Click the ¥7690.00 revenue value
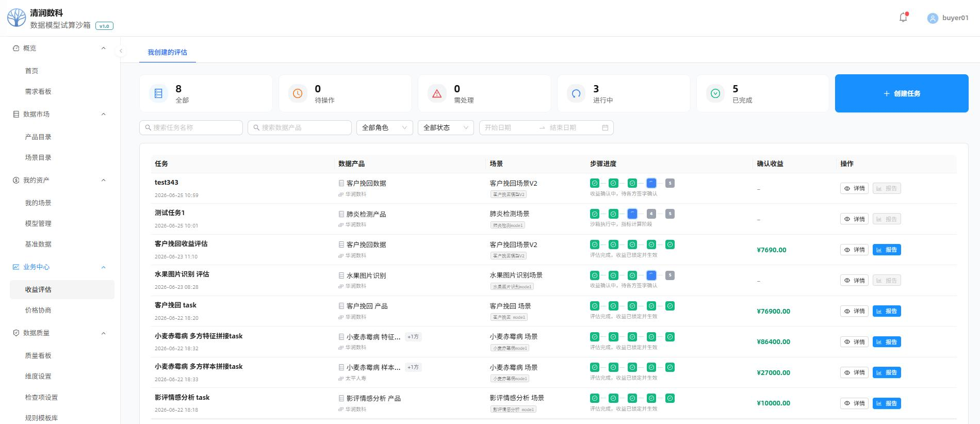 coord(772,250)
